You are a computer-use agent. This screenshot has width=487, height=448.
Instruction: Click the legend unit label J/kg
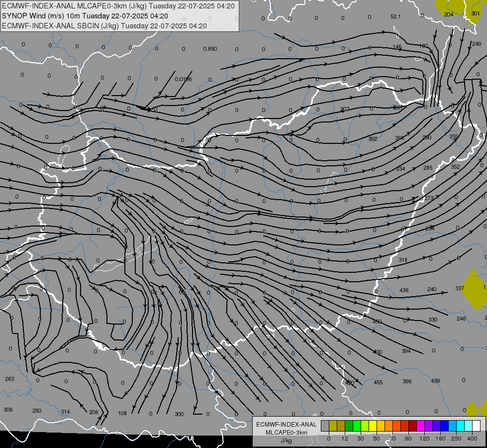pyautogui.click(x=287, y=441)
